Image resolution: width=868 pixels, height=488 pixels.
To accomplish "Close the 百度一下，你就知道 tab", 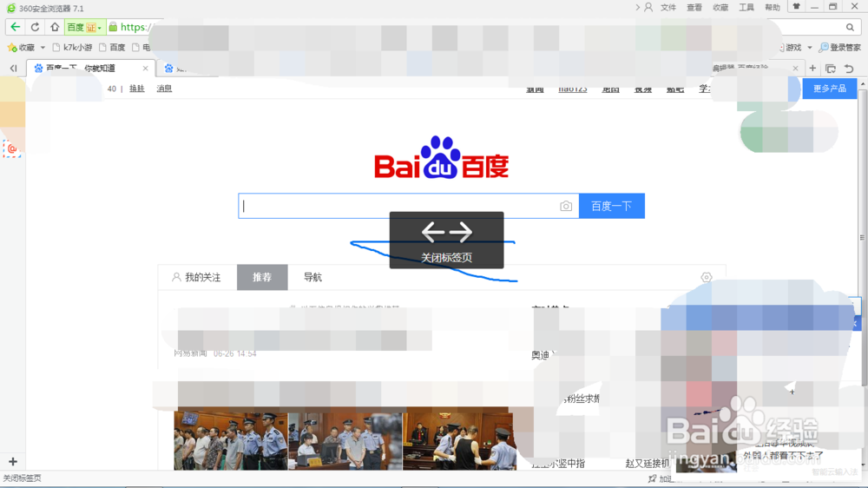I will tap(145, 68).
